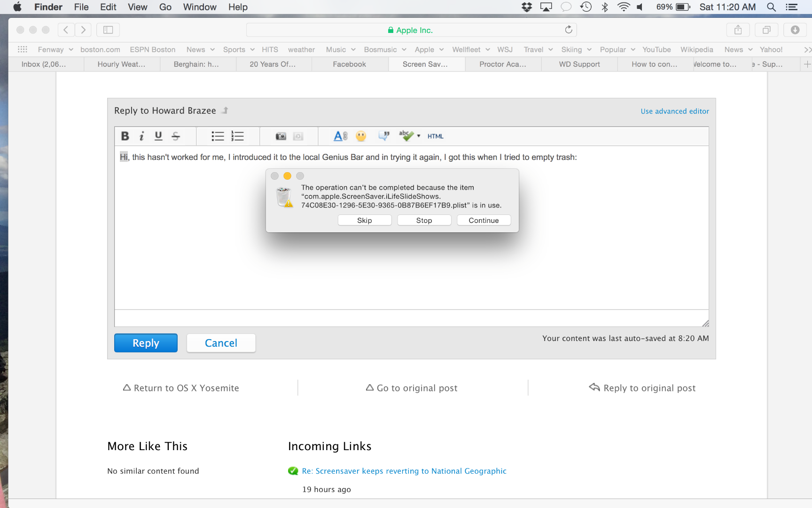Open Dropbox menu bar icon

coord(527,7)
